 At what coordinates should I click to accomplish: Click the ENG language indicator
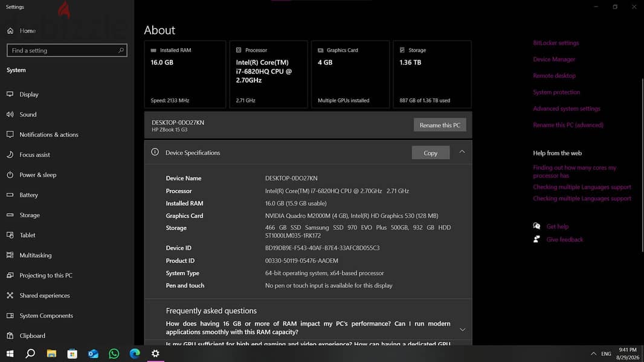[606, 354]
